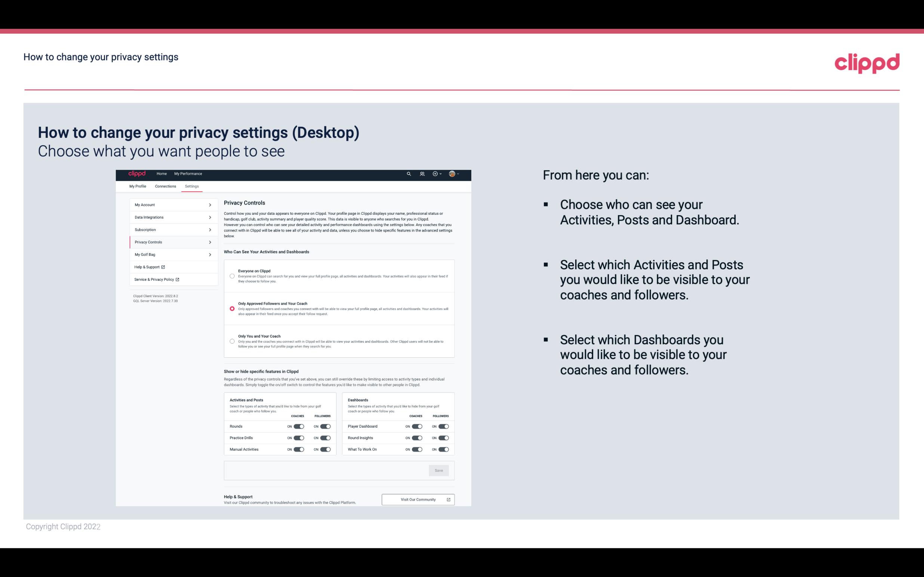Expand the Subscription settings section
Image resolution: width=924 pixels, height=577 pixels.
click(x=172, y=229)
